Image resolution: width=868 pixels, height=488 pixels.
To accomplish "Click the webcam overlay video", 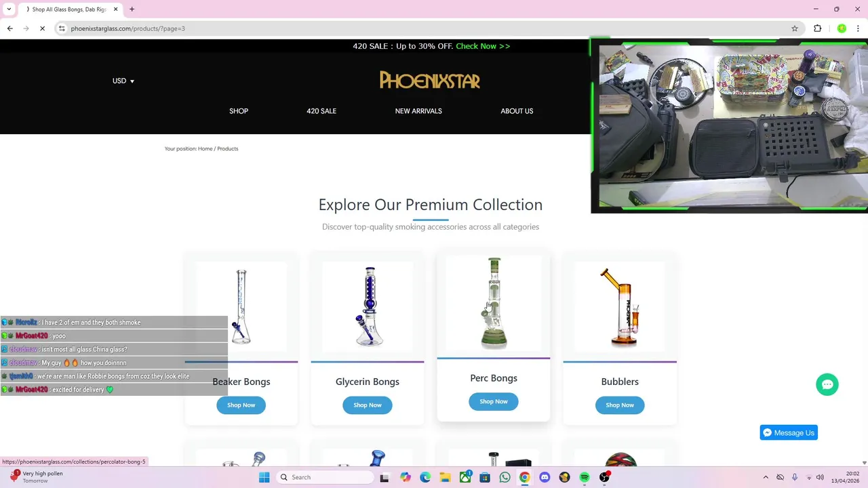I will tap(729, 126).
